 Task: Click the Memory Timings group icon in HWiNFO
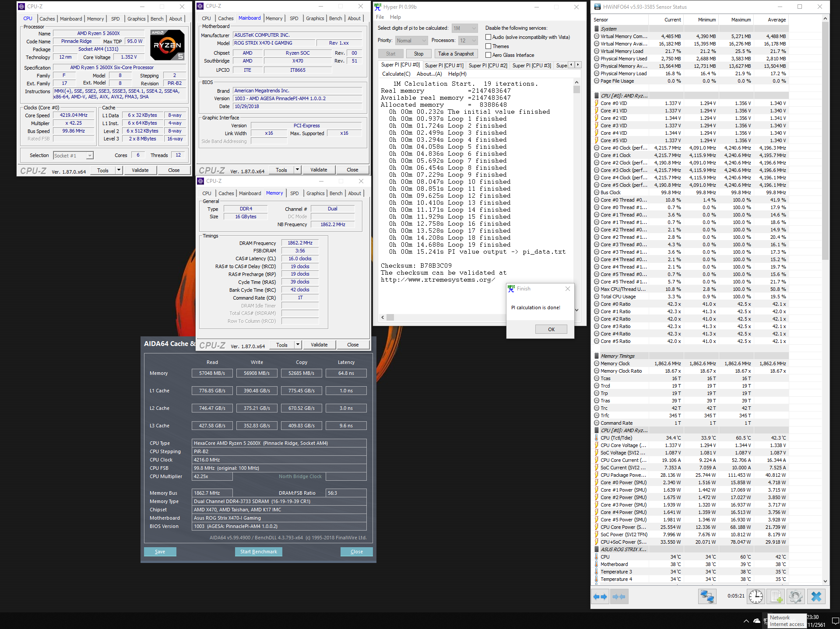(x=596, y=356)
